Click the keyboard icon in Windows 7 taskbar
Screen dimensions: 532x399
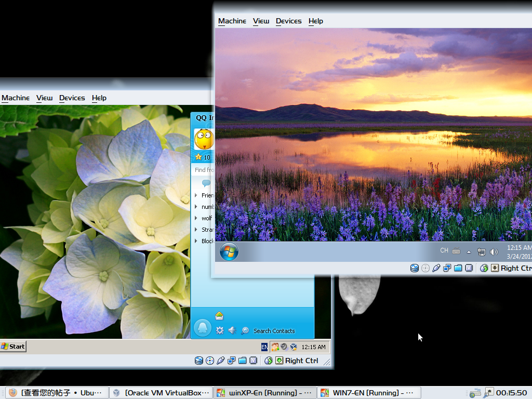pyautogui.click(x=456, y=251)
